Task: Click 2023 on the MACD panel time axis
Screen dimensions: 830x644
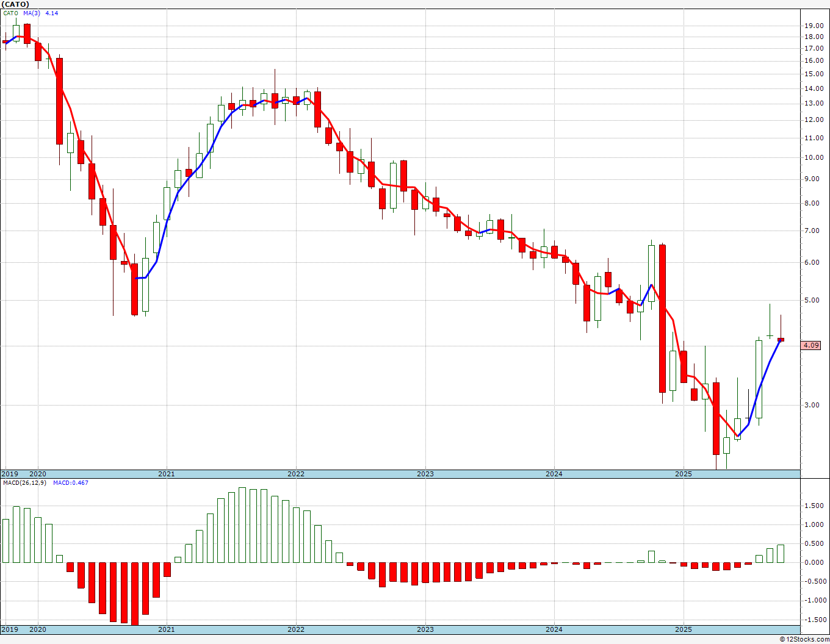Action: click(x=425, y=629)
